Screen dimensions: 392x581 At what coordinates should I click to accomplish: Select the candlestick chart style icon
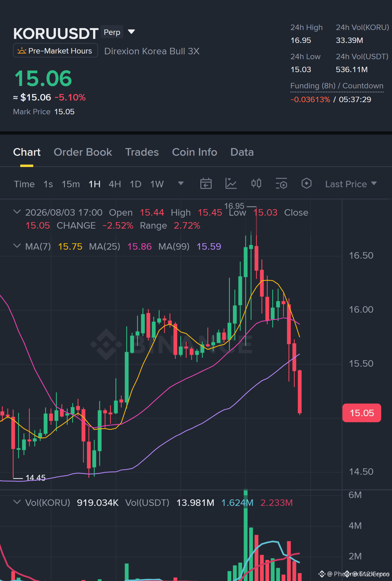point(256,183)
